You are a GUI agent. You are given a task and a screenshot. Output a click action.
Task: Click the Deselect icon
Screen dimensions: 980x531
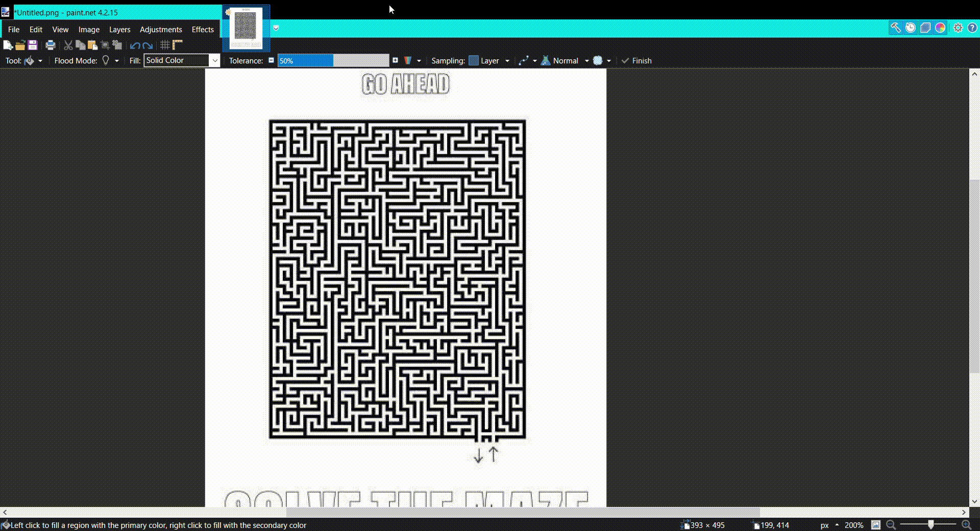pyautogui.click(x=117, y=45)
